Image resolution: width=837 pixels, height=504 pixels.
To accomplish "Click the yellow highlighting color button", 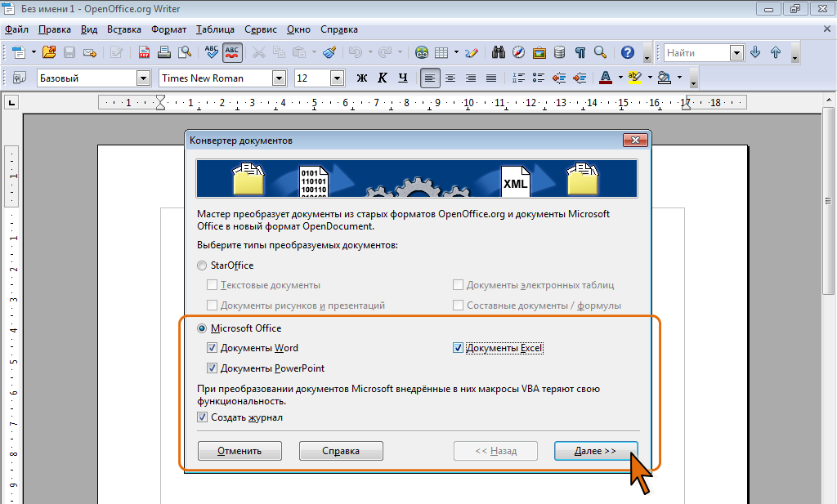I will coord(635,78).
